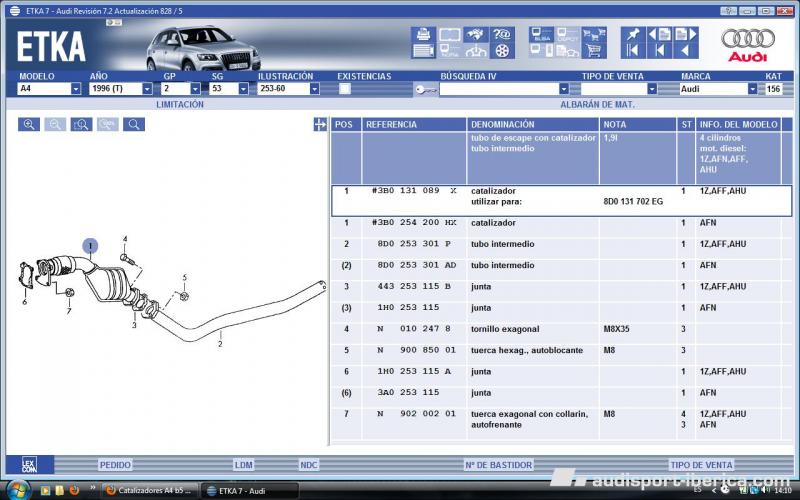Click the zoom area magnifier icon
Screen dimensions: 800x500
point(82,124)
